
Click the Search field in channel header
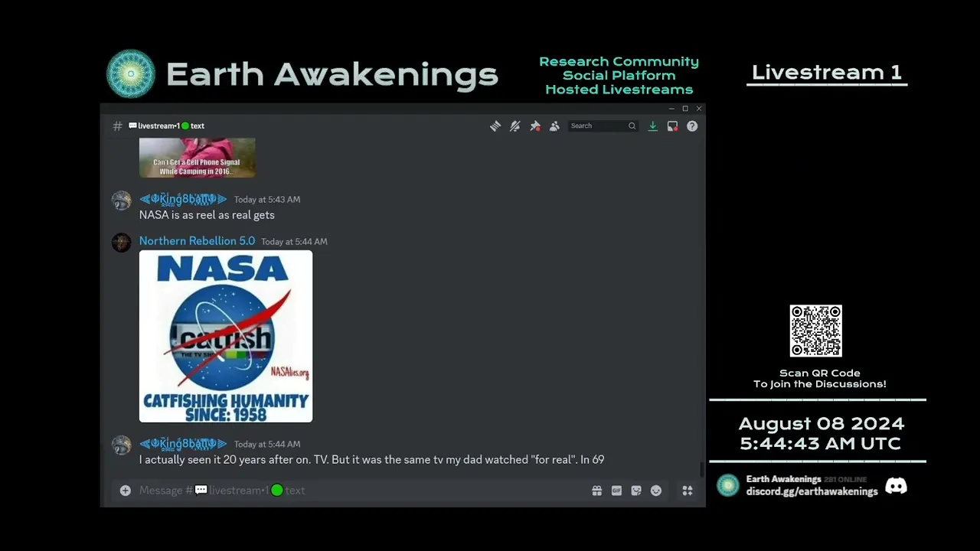tap(603, 126)
